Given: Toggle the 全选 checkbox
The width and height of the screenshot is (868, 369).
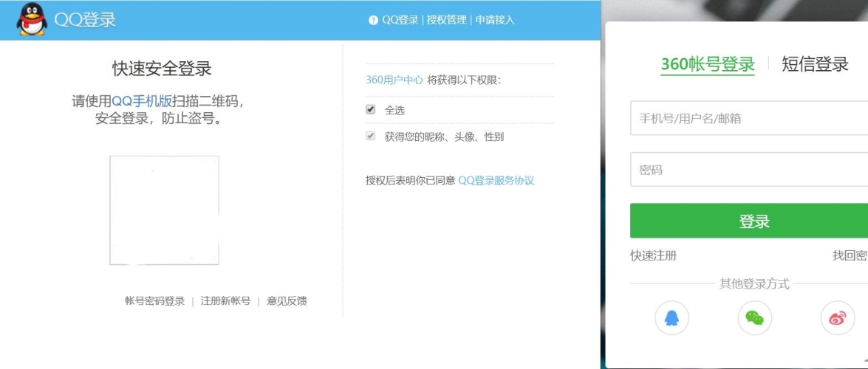Looking at the screenshot, I should (x=371, y=109).
